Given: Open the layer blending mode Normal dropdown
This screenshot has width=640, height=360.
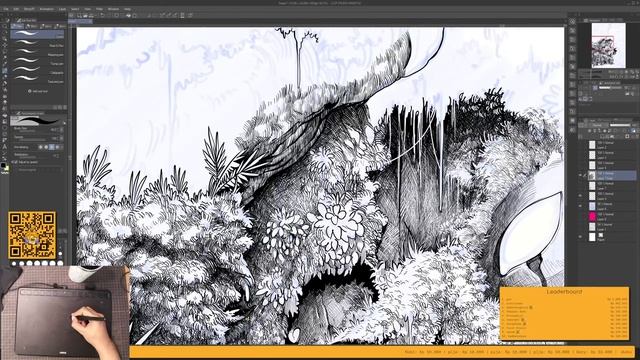Looking at the screenshot, I should [597, 125].
